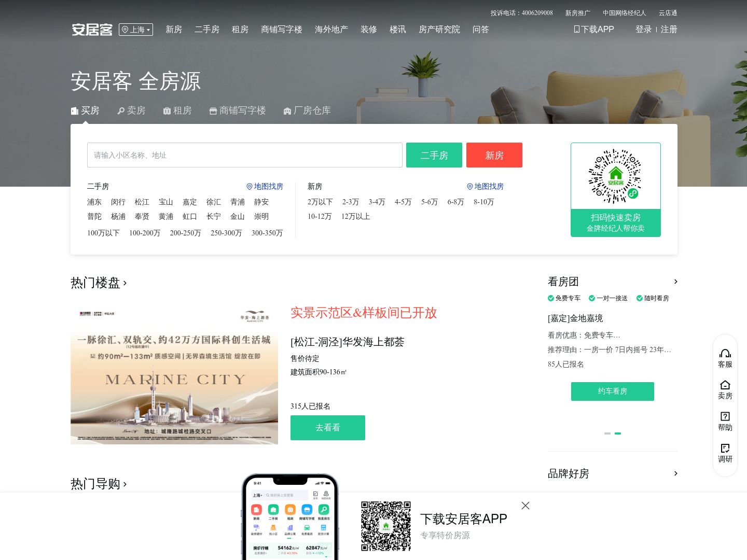
Task: Open the 二手房 navigation menu
Action: click(x=207, y=30)
